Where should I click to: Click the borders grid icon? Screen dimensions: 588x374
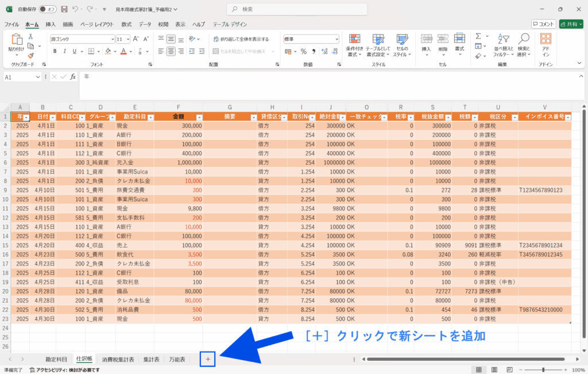[91, 51]
